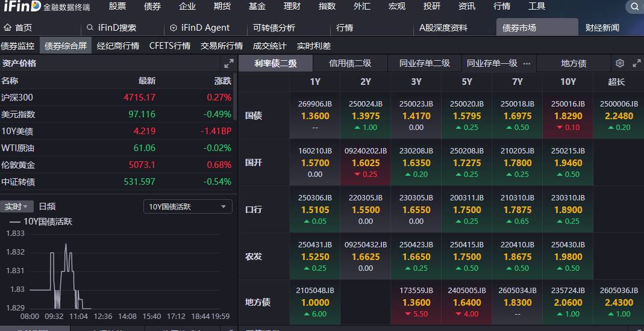The width and height of the screenshot is (644, 331).
Task: Switch to 可转债分析 tab
Action: 274,28
